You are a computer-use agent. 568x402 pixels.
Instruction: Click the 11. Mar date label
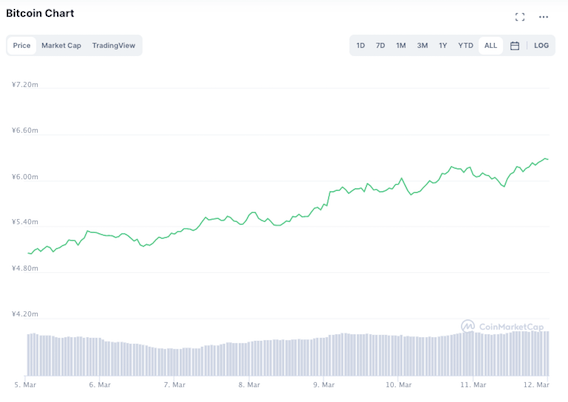473,385
